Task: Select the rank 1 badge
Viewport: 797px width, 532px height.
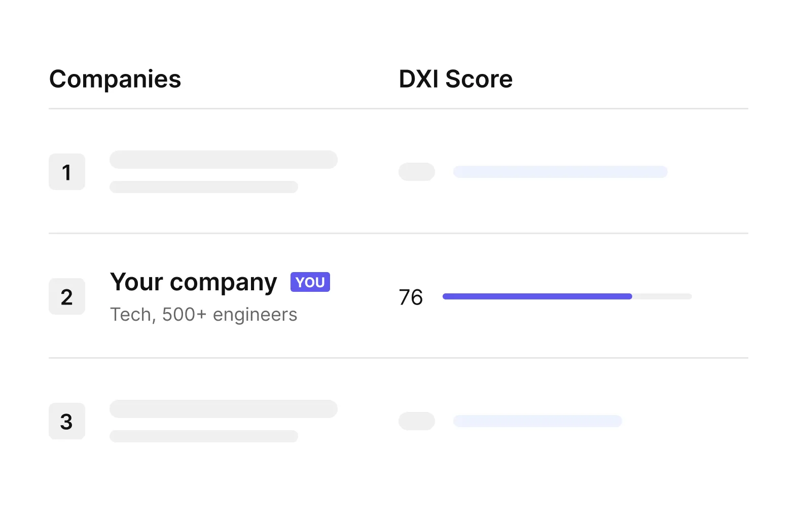Action: click(x=67, y=172)
